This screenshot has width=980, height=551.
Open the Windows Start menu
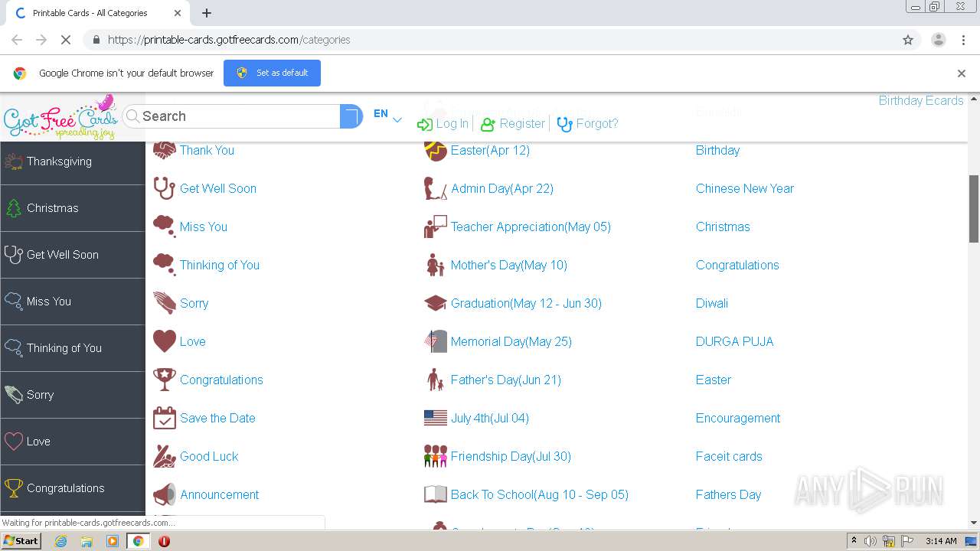coord(21,541)
